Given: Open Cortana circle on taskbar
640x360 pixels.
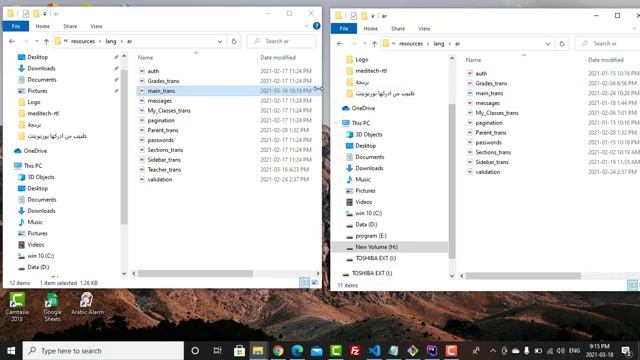Looking at the screenshot, I should (x=195, y=351).
